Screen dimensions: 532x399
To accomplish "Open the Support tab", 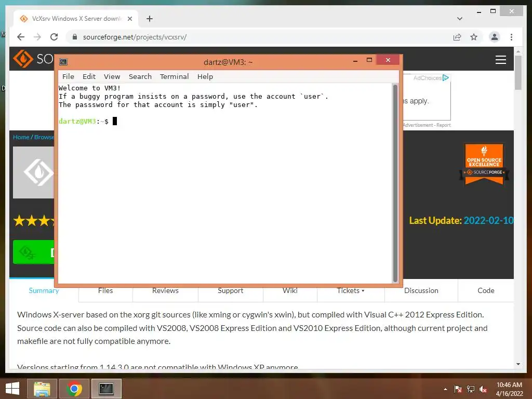I will click(x=230, y=290).
